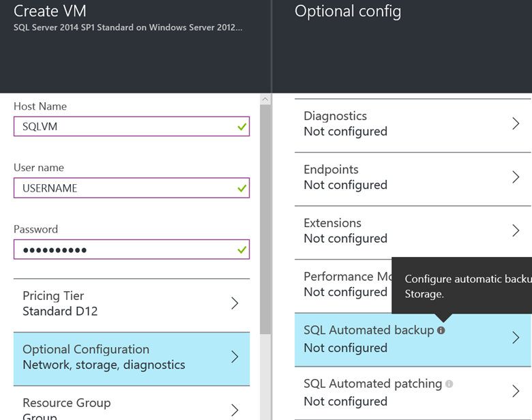The width and height of the screenshot is (532, 420).
Task: Click the green checkmark in Password field
Action: 242,250
